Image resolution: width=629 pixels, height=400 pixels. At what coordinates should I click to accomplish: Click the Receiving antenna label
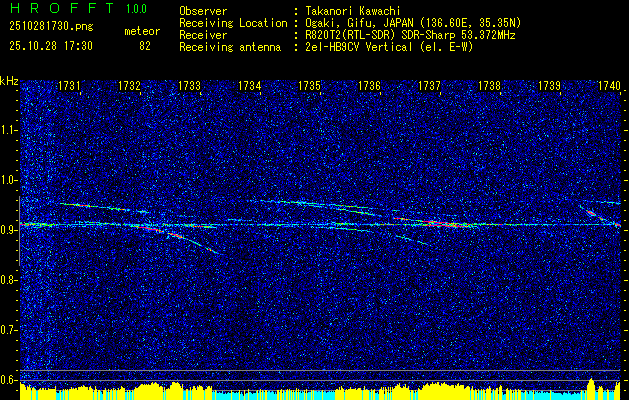coord(230,47)
